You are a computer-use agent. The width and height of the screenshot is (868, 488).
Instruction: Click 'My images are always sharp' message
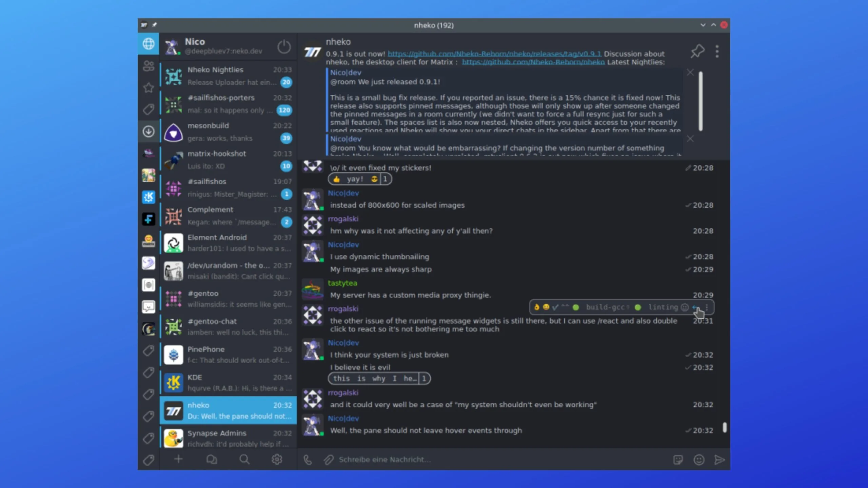pos(381,269)
